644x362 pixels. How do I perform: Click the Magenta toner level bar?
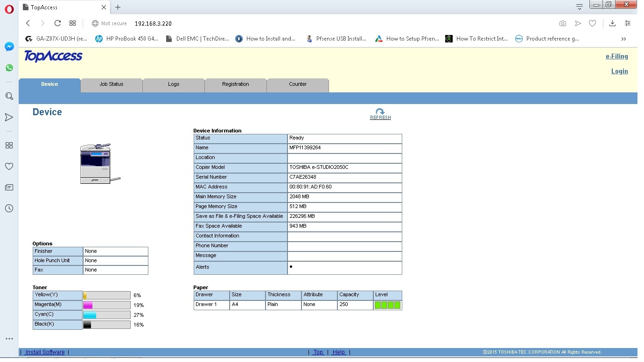point(107,305)
